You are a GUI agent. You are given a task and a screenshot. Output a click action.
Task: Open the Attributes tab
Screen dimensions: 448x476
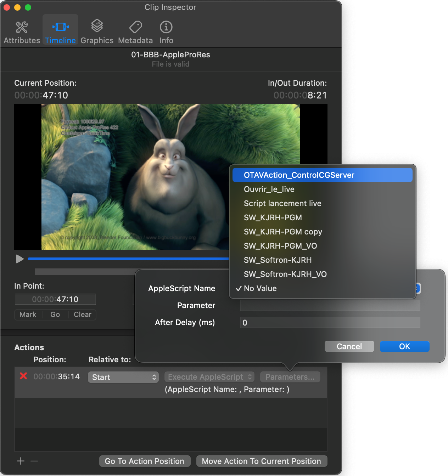[x=22, y=32]
